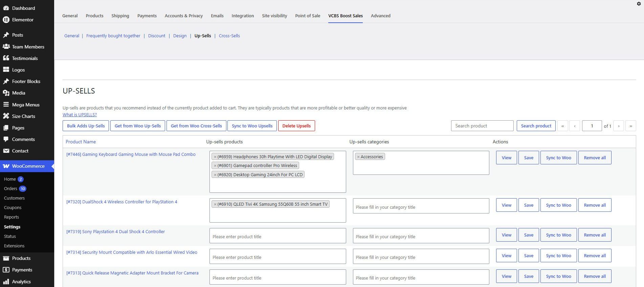The width and height of the screenshot is (644, 287).
Task: Open the 'What is UPSELLS?' link
Action: point(80,115)
